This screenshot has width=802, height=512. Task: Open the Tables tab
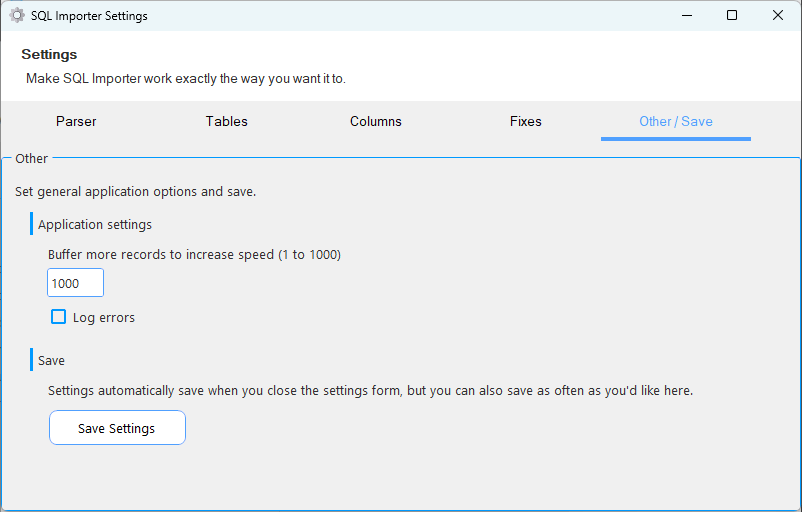point(227,121)
